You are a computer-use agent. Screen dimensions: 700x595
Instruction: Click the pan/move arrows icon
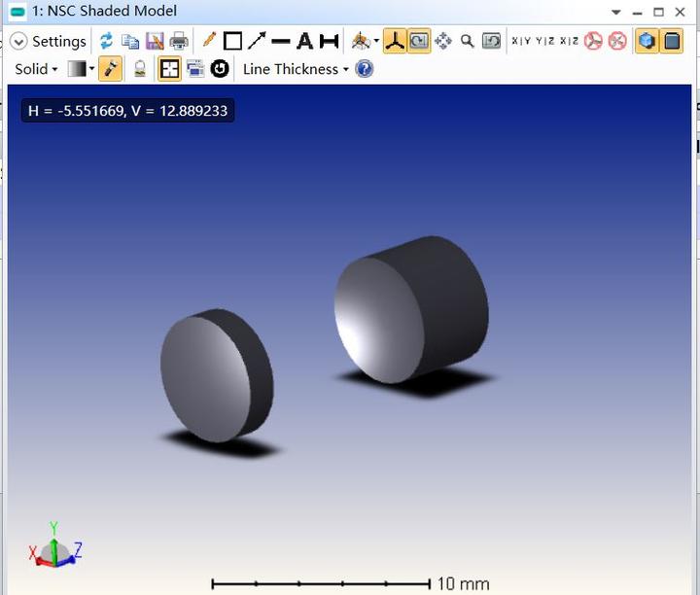(443, 41)
